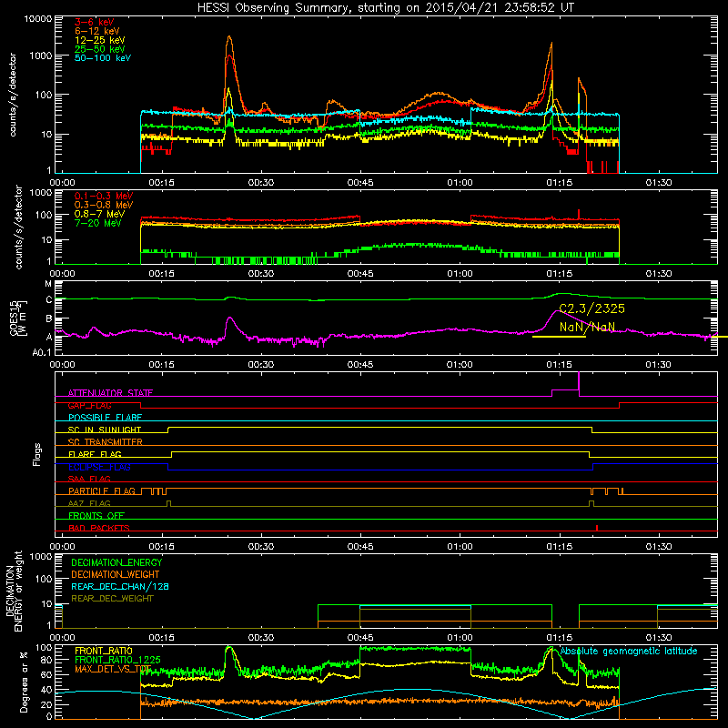Click the Absolute geomagnetic latitude label

[629, 652]
